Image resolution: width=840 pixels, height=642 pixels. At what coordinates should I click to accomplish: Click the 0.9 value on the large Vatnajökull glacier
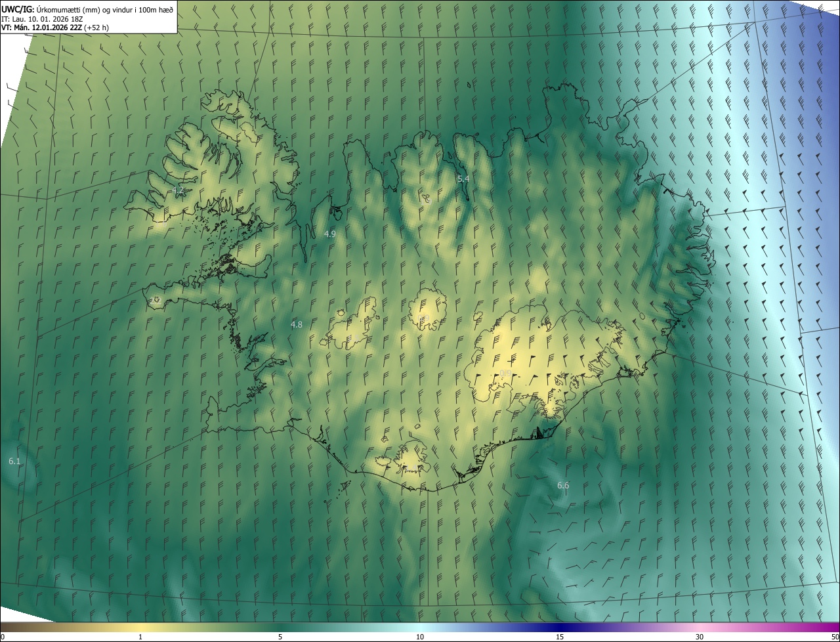click(x=505, y=374)
